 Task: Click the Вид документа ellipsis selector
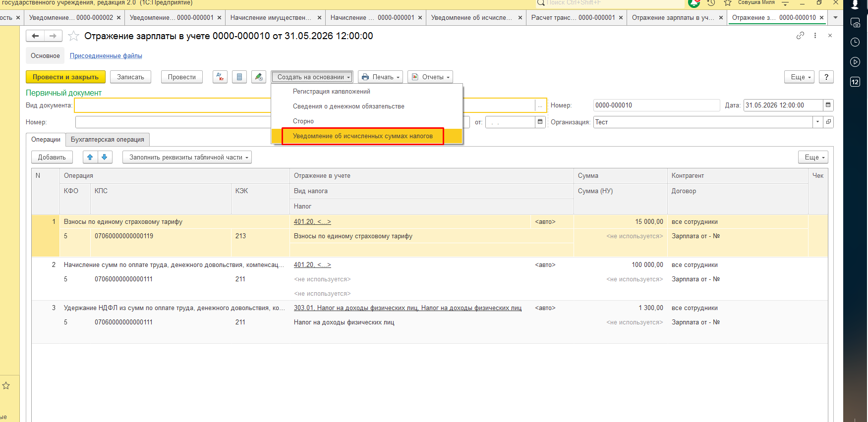point(540,105)
